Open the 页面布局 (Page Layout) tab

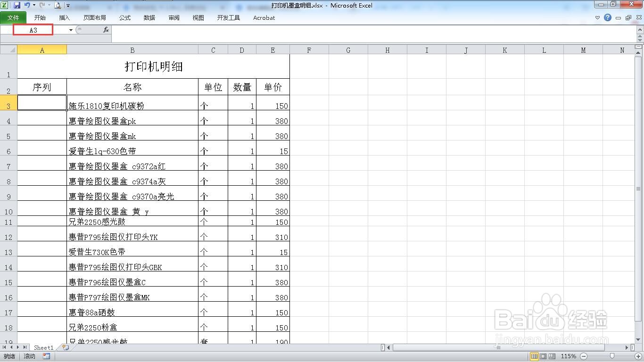(x=95, y=18)
